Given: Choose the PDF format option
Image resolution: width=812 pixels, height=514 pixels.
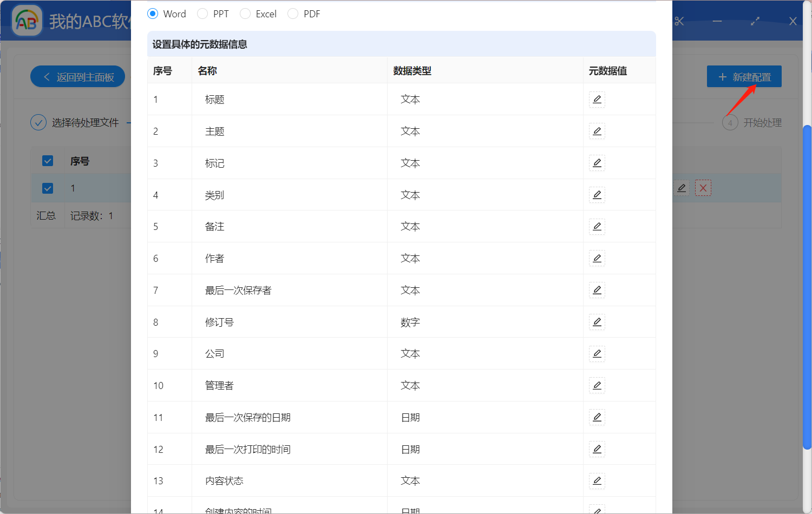Looking at the screenshot, I should (293, 14).
